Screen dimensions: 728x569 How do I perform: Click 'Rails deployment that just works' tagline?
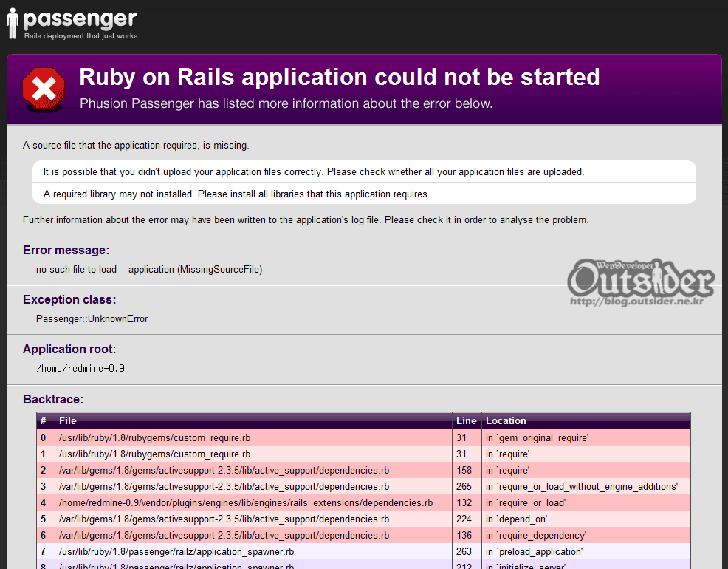80,35
